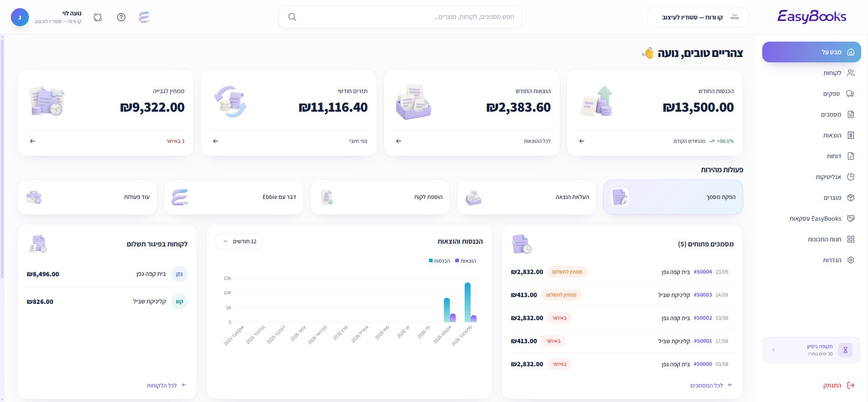Toggle הכנסות series in chart legend
This screenshot has height=402, width=868.
[439, 261]
